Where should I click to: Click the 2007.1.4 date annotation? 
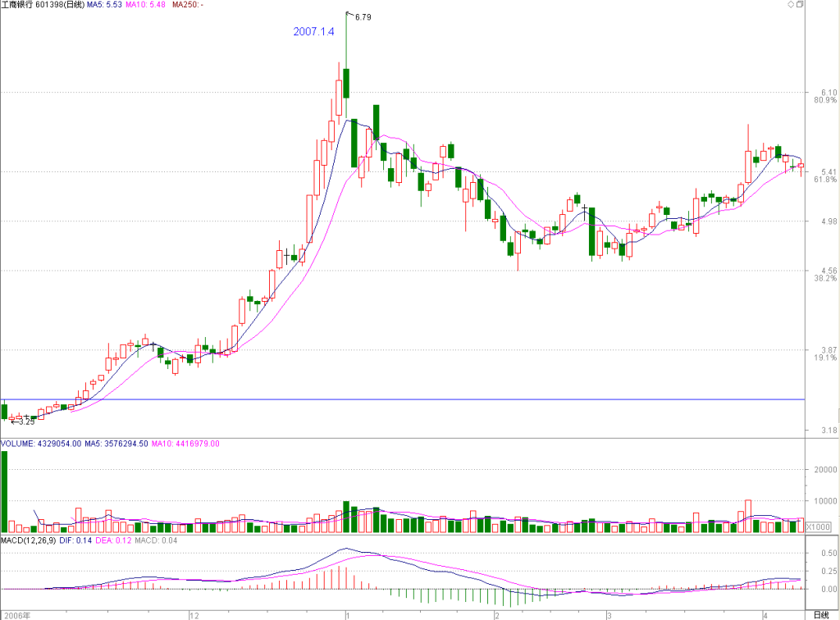(x=313, y=32)
